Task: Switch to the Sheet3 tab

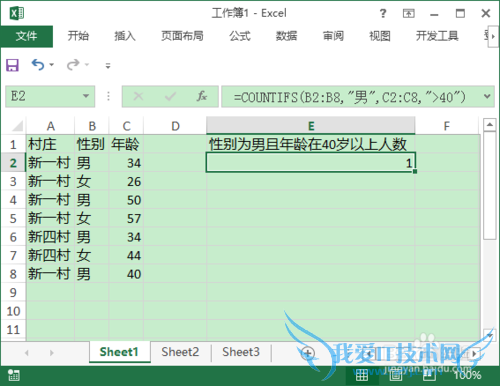Action: (241, 352)
